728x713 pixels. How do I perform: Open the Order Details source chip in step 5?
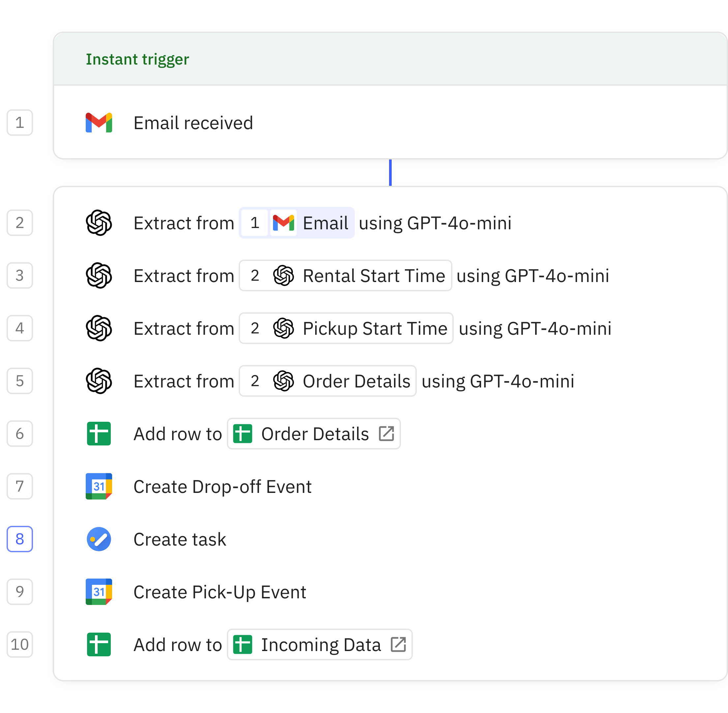pyautogui.click(x=328, y=381)
